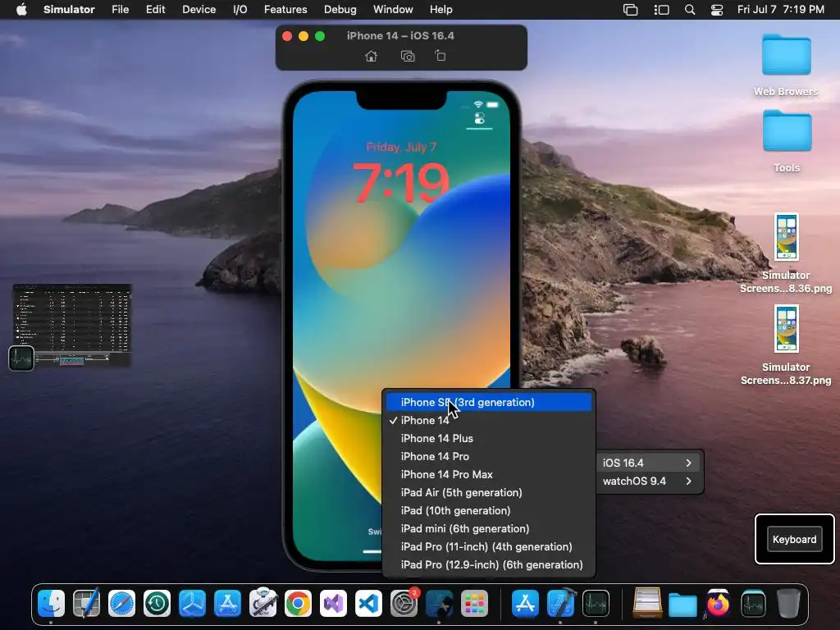Viewport: 840px width, 630px height.
Task: Open the File menu
Action: [120, 10]
